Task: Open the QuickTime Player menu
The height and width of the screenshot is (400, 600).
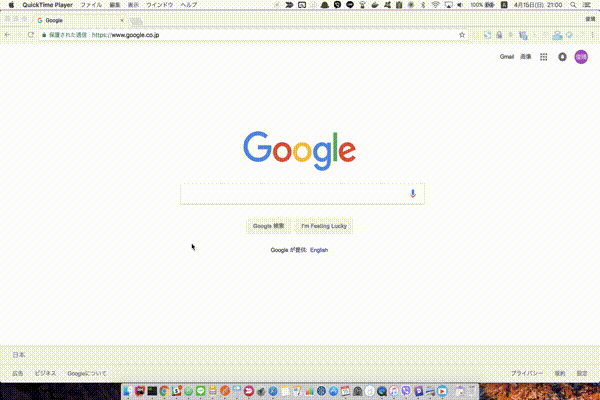Action: (x=47, y=5)
